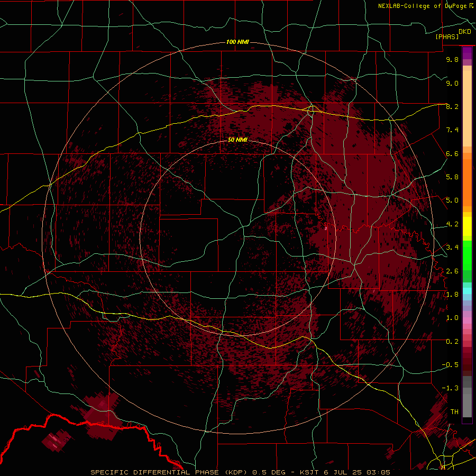476x476 pixels.
Task: Pick the purple top segment of the color bar
Action: click(x=467, y=53)
